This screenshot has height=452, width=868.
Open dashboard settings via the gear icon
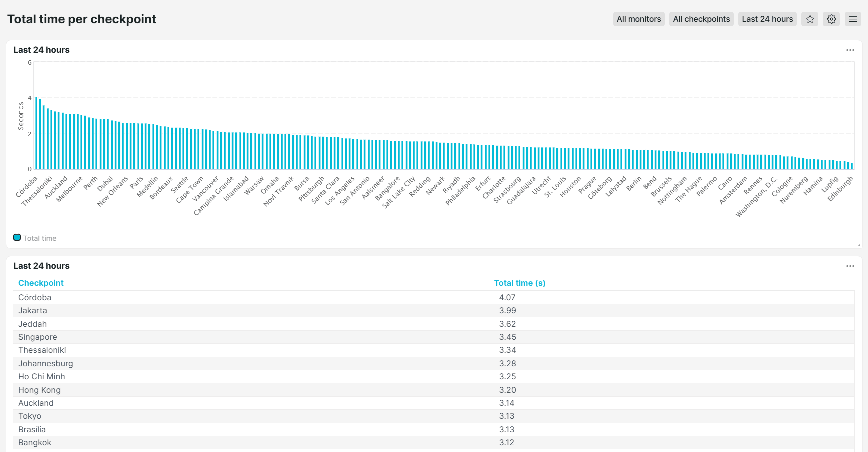coord(831,19)
